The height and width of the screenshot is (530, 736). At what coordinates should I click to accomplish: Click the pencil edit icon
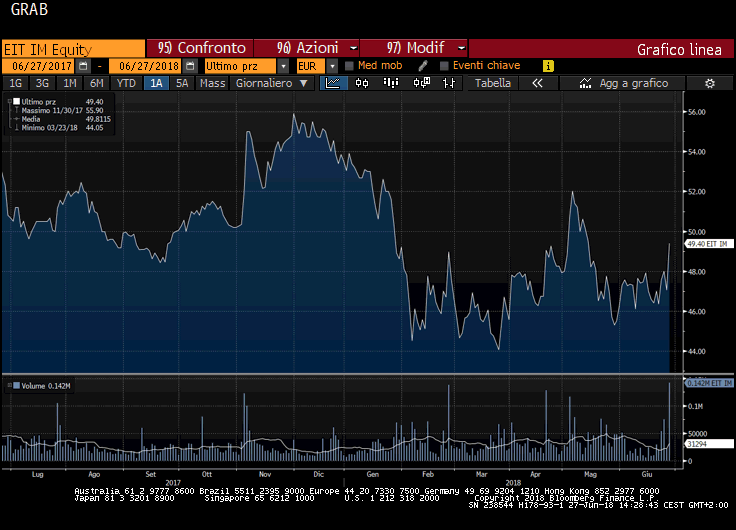[423, 66]
